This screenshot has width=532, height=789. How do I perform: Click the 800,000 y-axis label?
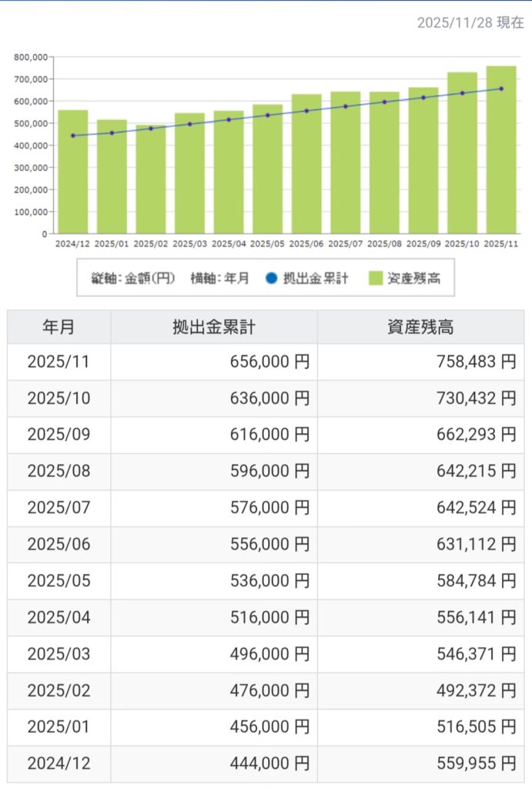click(31, 57)
